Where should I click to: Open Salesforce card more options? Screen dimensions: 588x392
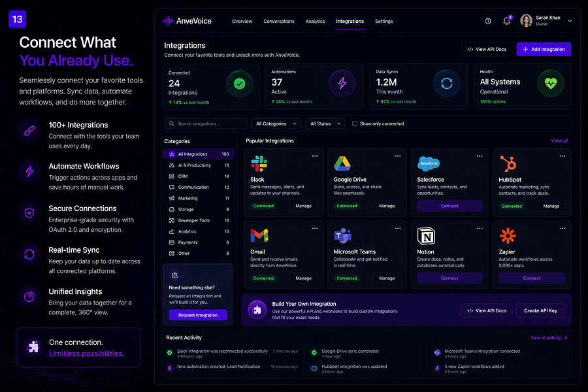pyautogui.click(x=480, y=155)
